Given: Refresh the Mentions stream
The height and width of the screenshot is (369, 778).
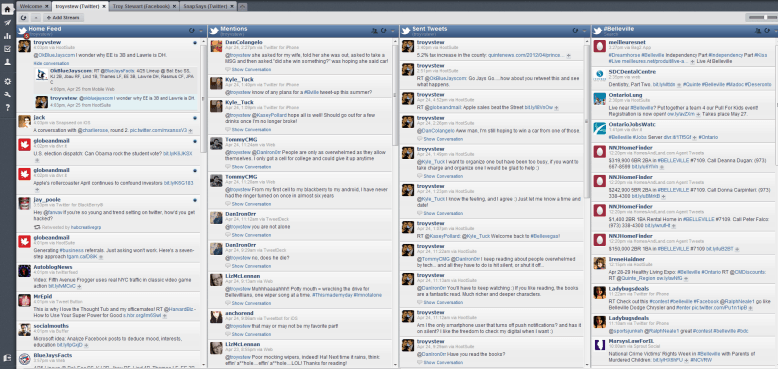Looking at the screenshot, I should [384, 31].
